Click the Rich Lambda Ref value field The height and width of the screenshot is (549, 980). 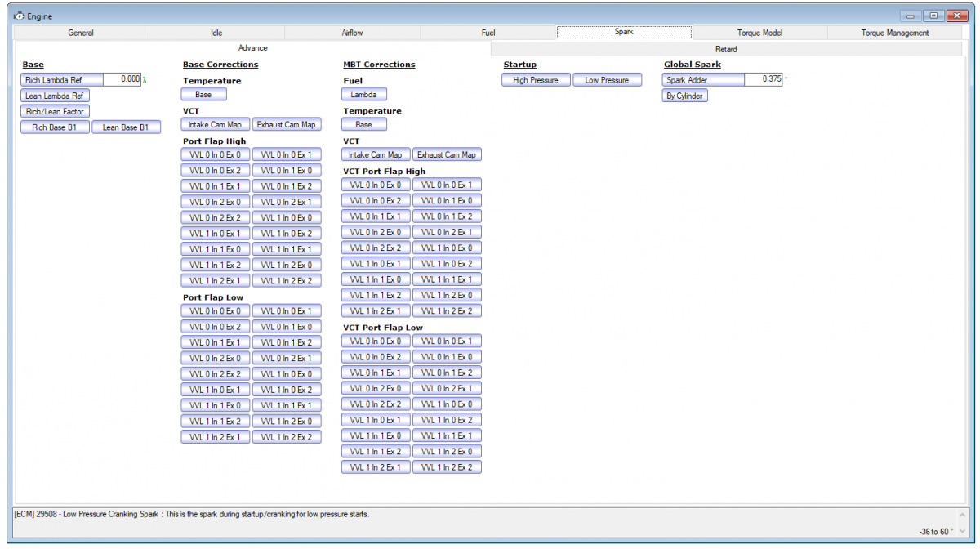(x=122, y=79)
